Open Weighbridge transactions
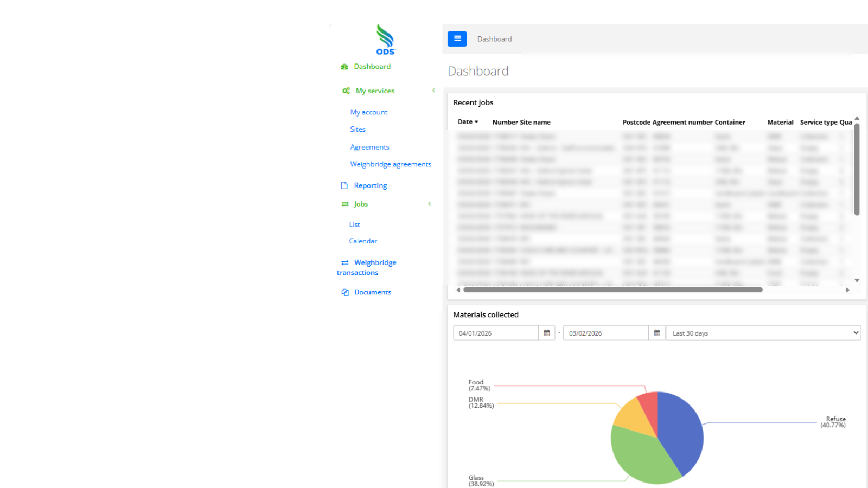Image resolution: width=868 pixels, height=488 pixels. point(367,267)
